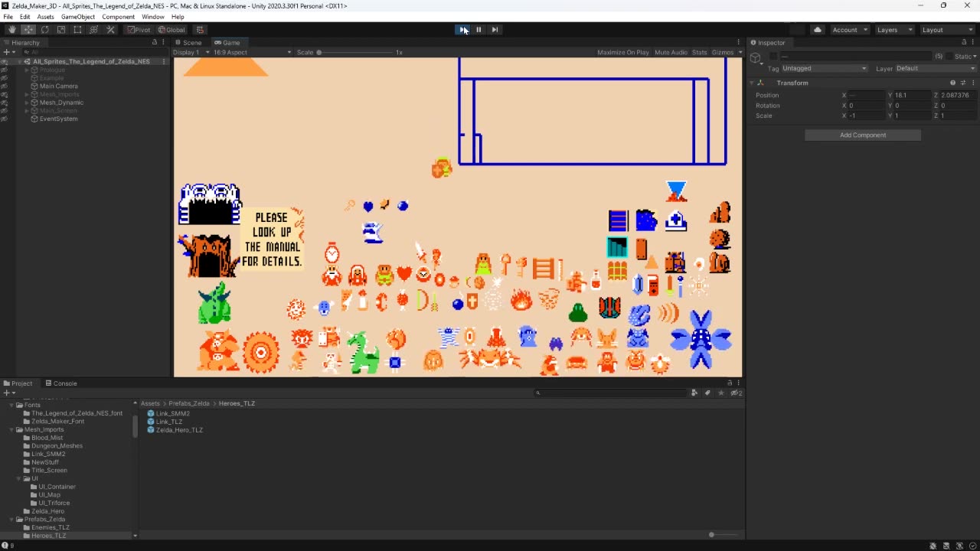Open custom editor tools icon
This screenshot has width=980, height=551.
point(110,30)
